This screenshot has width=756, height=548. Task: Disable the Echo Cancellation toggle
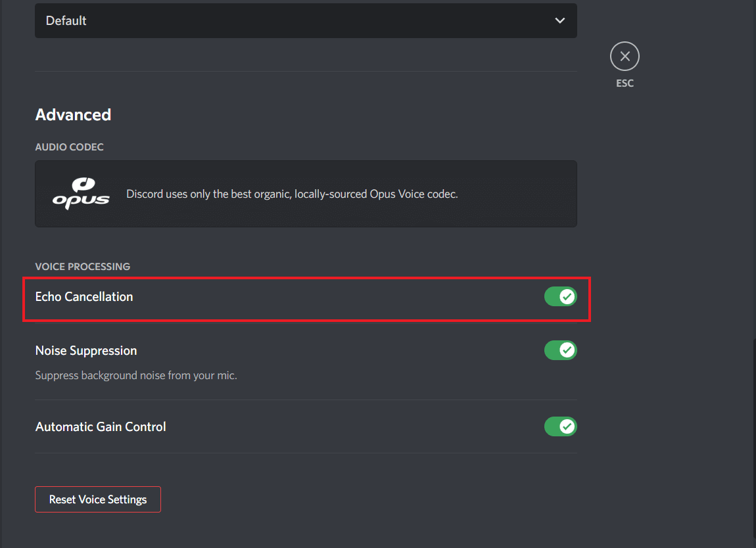coord(560,297)
